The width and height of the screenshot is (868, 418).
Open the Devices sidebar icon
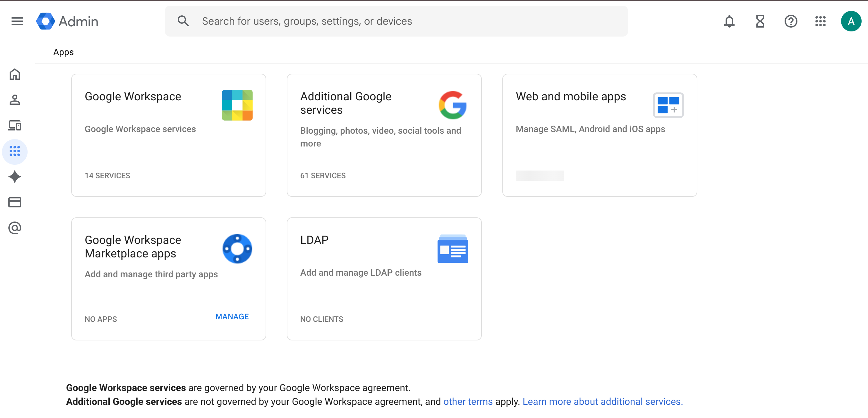point(15,126)
